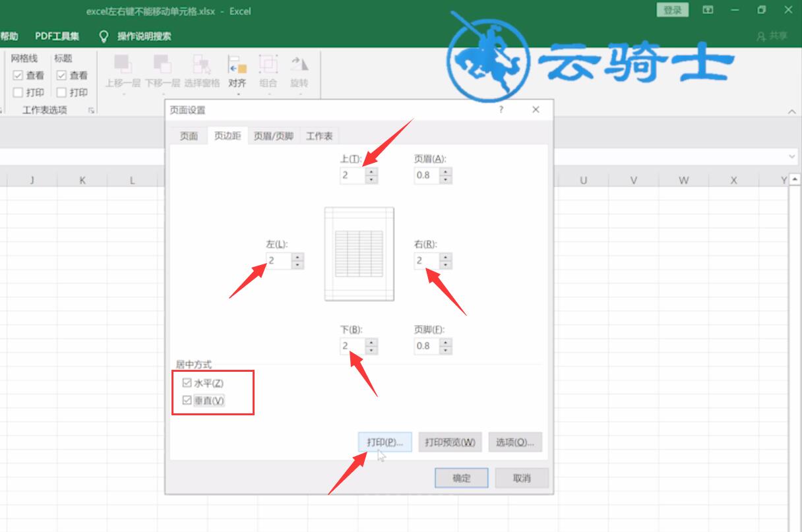This screenshot has height=532, width=802.
Task: Increase Left margin with up spinner arrow
Action: [298, 256]
